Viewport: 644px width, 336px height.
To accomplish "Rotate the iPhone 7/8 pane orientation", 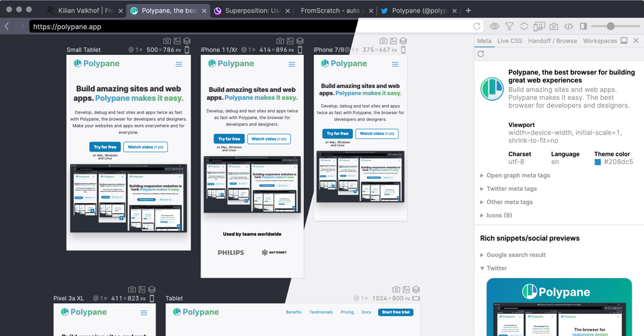I will tap(403, 50).
